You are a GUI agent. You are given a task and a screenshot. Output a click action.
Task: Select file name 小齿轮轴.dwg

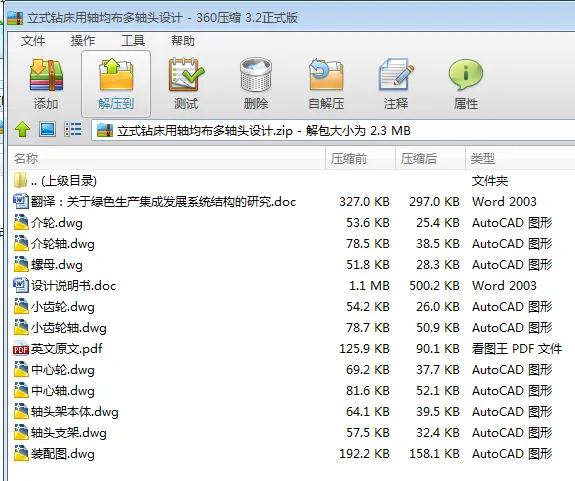tap(69, 328)
